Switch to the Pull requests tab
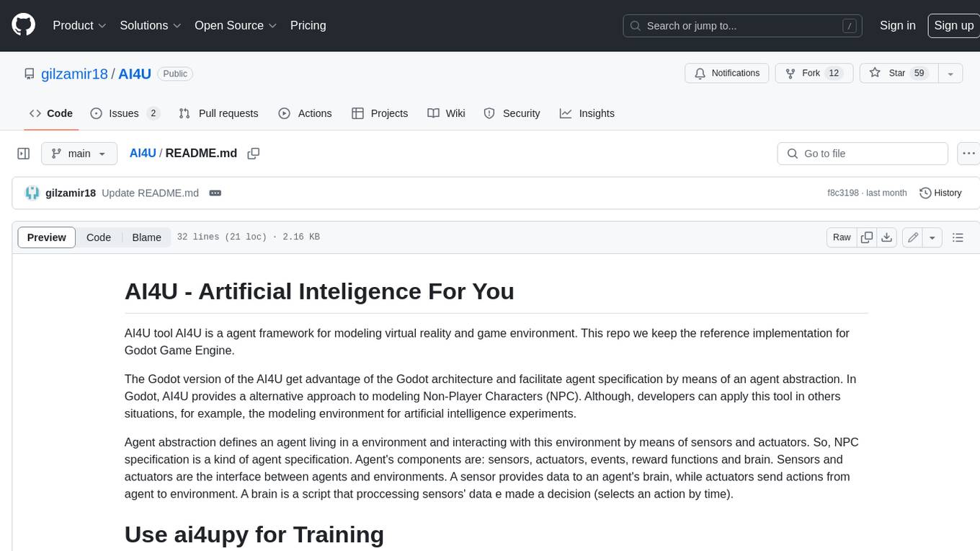The image size is (980, 551). click(x=218, y=113)
